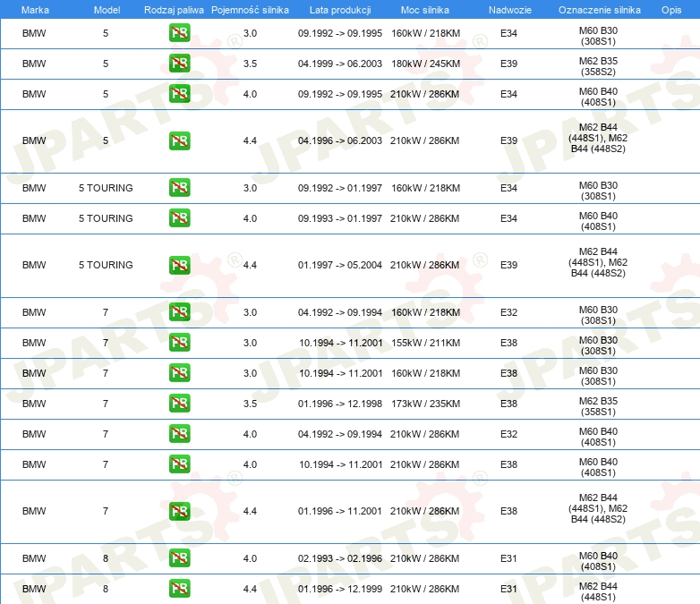700x604 pixels.
Task: Click fuel icon for 5 TOURING 4.4 E39
Action: (x=179, y=265)
